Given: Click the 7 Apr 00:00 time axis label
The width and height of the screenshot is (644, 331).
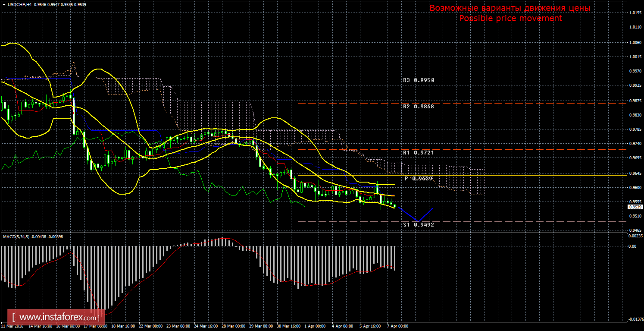Looking at the screenshot, I should tap(397, 327).
